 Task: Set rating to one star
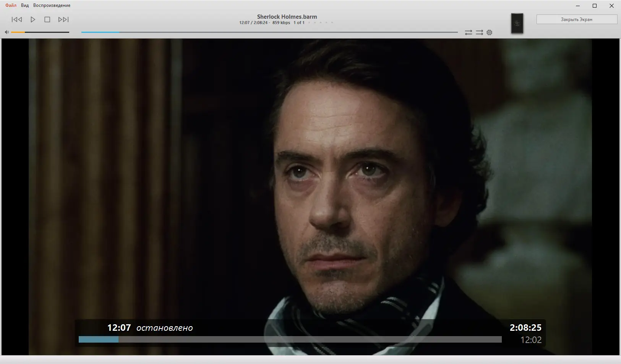pos(309,23)
